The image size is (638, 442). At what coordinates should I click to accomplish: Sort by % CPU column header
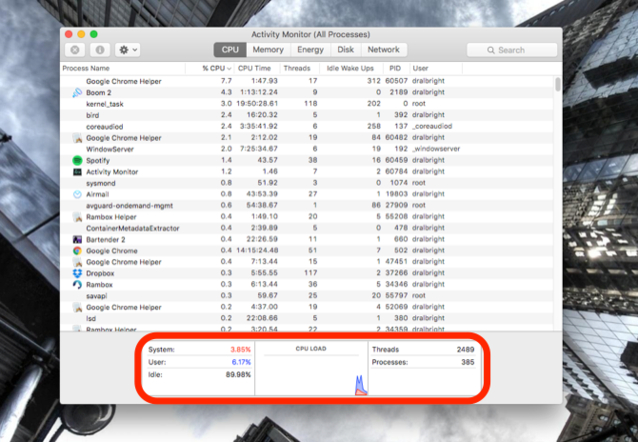pos(216,68)
